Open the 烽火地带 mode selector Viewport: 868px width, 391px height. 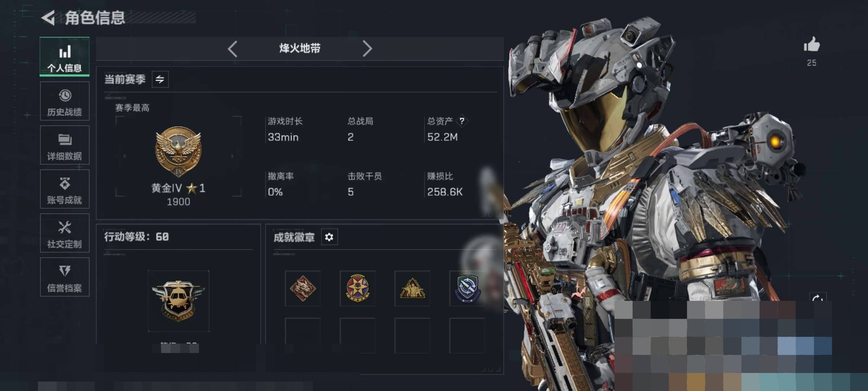pyautogui.click(x=300, y=48)
